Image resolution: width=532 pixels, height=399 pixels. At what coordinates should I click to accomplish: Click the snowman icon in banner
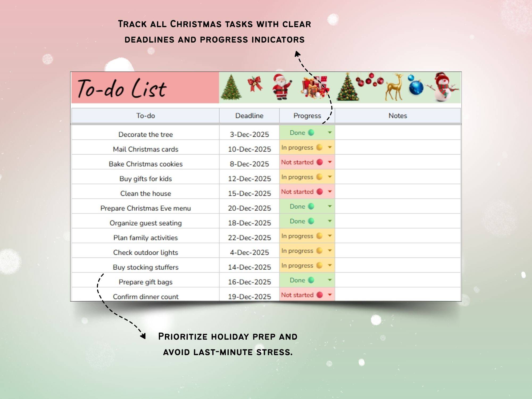[x=444, y=87]
